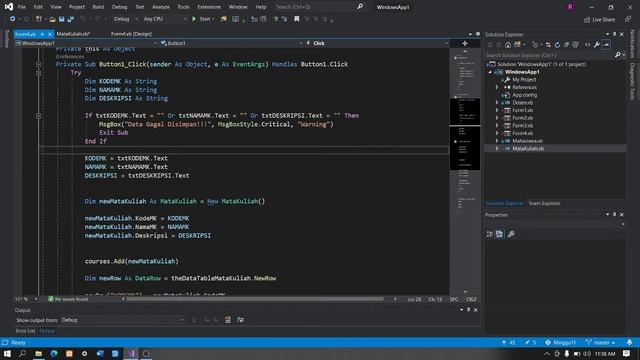Click the New Project toolbar icon

tap(38, 19)
